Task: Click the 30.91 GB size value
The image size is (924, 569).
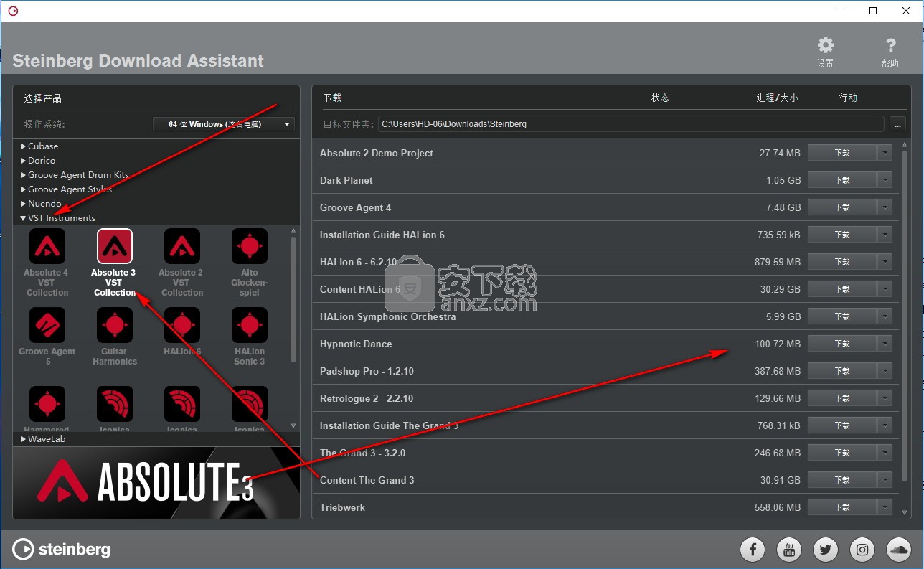Action: pyautogui.click(x=781, y=480)
